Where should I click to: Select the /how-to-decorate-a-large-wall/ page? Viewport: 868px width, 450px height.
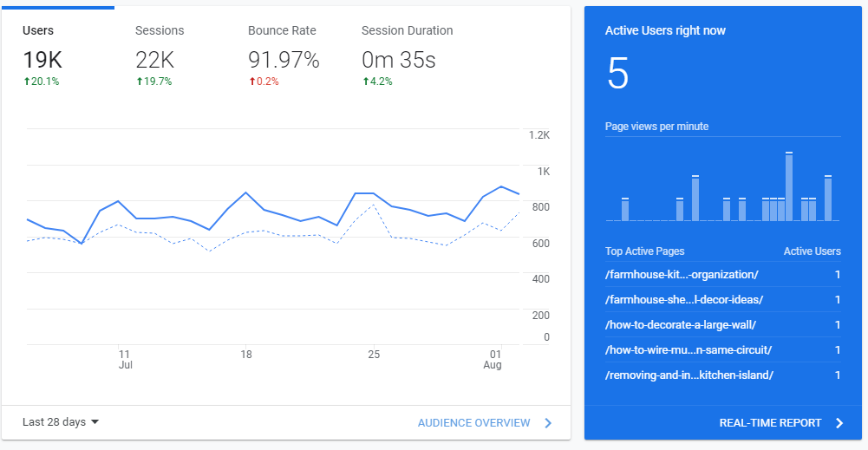pyautogui.click(x=681, y=325)
